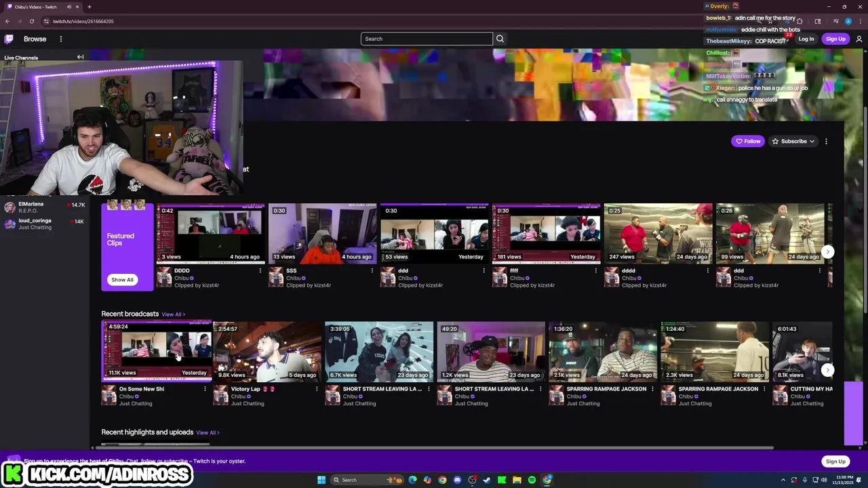Screen dimensions: 868x488
Task: Open Steam from the taskbar
Action: coord(487,480)
